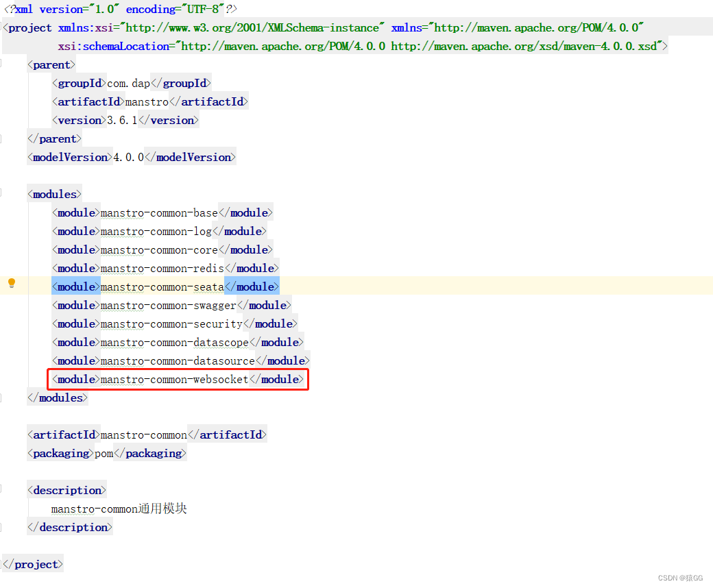The width and height of the screenshot is (713, 588).
Task: Click the com.dap groupId value
Action: (x=129, y=84)
